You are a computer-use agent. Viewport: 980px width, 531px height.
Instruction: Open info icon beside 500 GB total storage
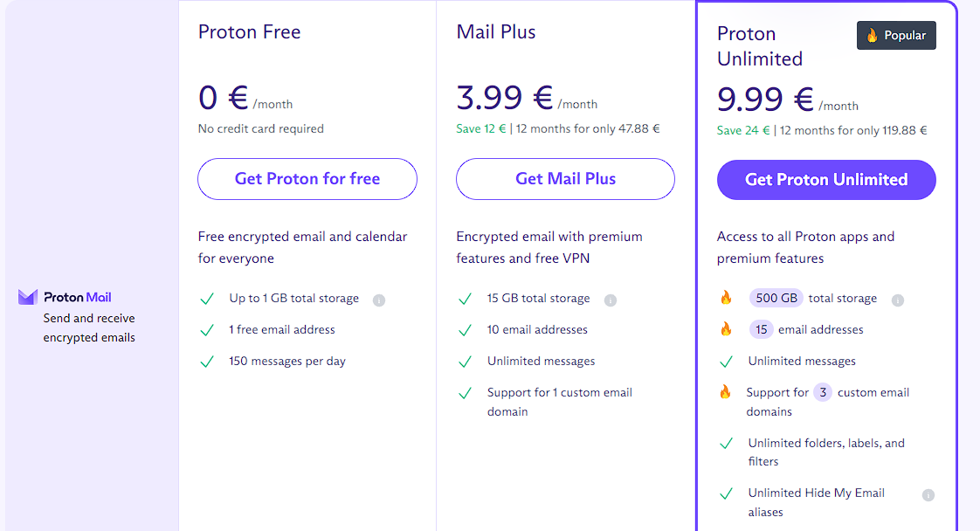pos(898,300)
